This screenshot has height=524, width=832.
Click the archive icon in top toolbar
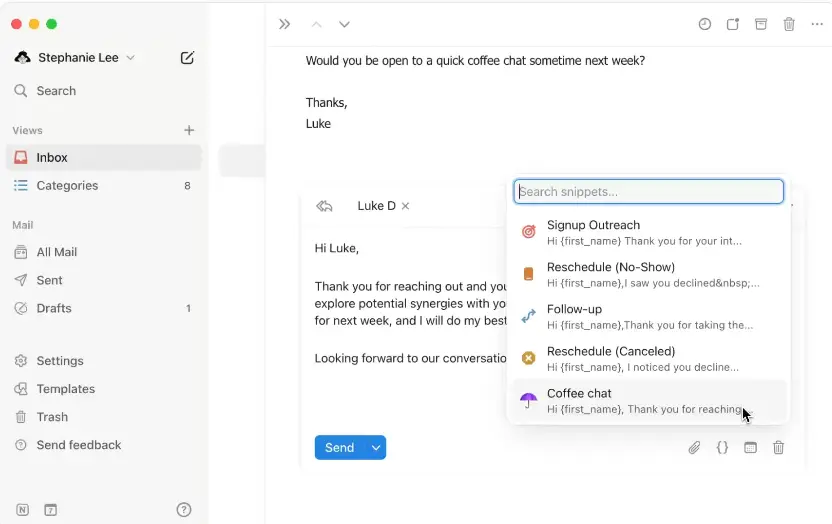point(761,24)
